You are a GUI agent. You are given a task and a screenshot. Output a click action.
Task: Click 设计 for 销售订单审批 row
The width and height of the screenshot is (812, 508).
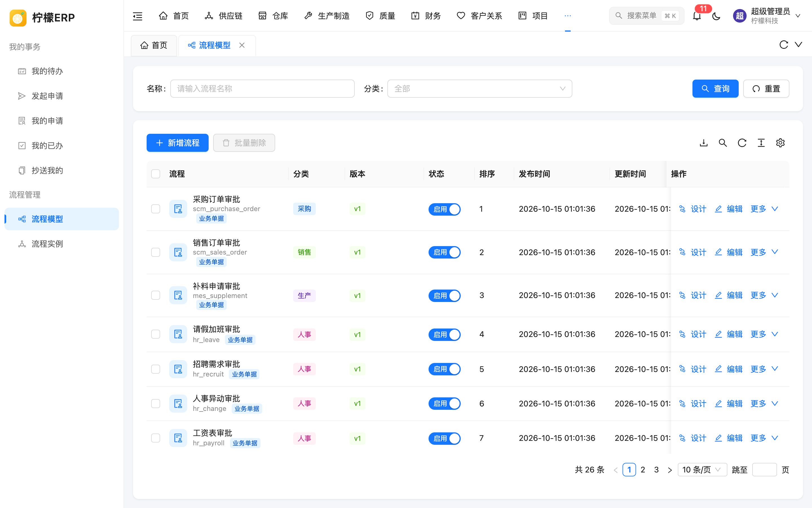pos(692,252)
